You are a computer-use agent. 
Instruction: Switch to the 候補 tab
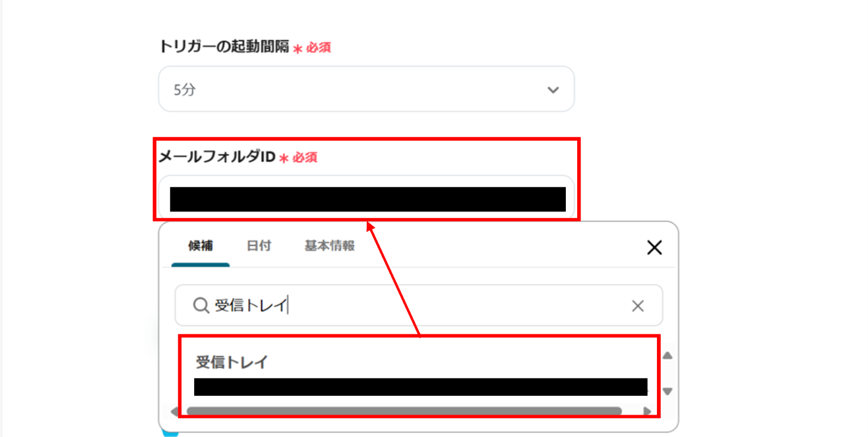pos(200,246)
